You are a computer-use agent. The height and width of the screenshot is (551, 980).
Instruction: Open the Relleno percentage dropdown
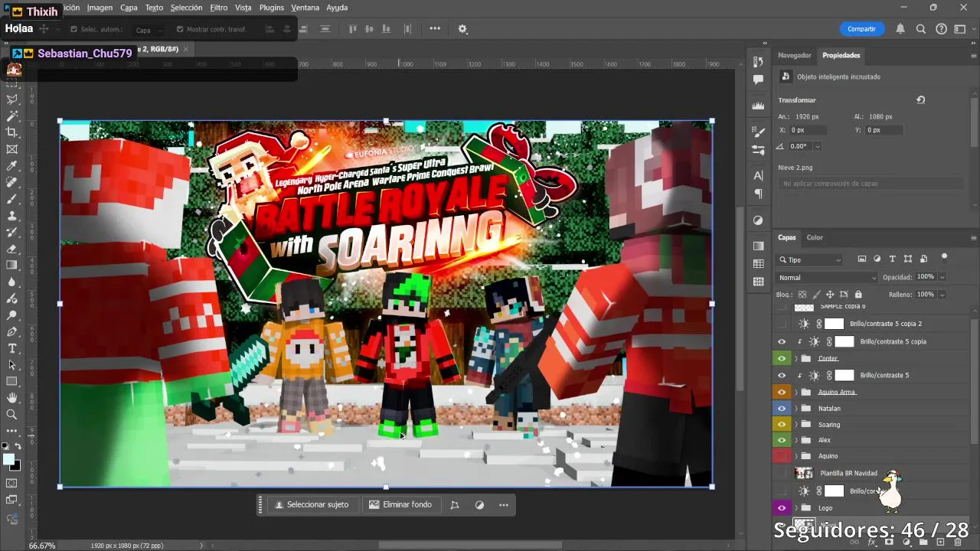tap(942, 295)
